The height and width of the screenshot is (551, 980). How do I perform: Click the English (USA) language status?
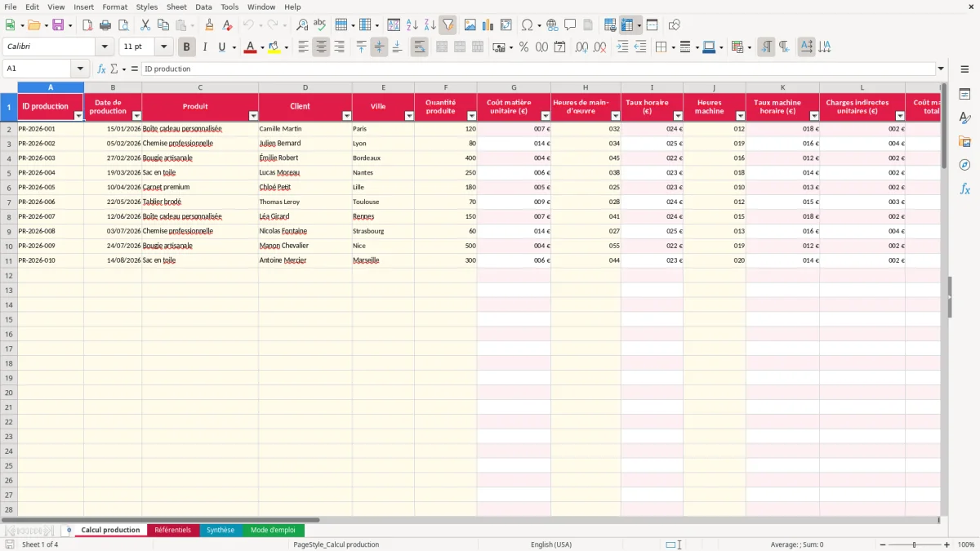tap(551, 544)
